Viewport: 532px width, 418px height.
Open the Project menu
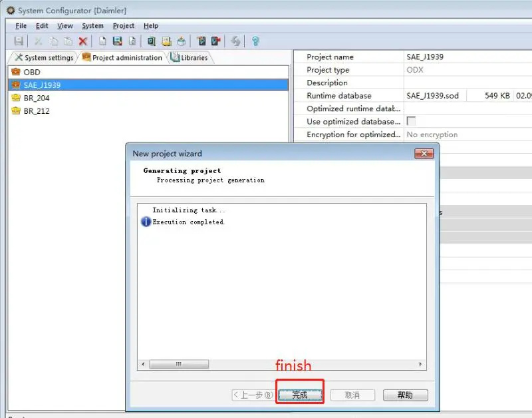click(x=123, y=26)
